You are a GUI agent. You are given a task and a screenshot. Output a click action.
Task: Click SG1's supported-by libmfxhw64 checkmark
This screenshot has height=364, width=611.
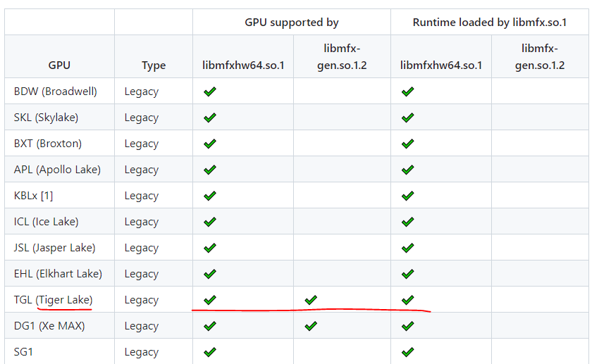pos(209,352)
